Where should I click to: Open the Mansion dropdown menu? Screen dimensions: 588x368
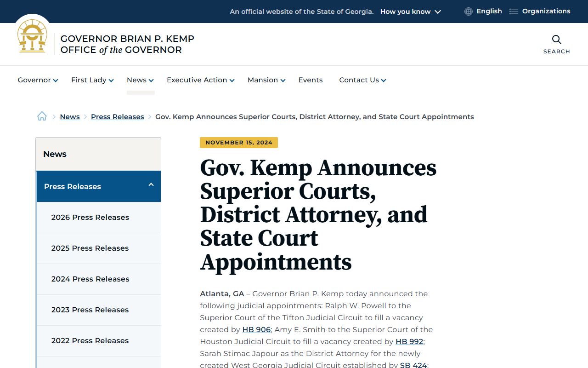click(x=266, y=80)
